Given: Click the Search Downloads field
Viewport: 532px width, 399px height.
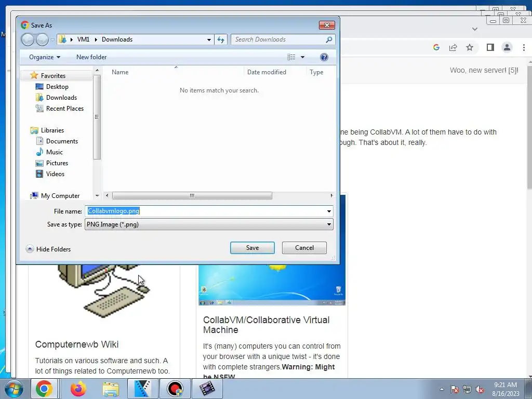Looking at the screenshot, I should [278, 39].
